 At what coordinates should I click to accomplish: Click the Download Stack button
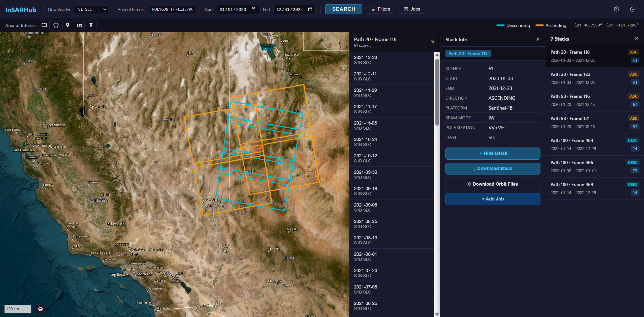pyautogui.click(x=493, y=168)
